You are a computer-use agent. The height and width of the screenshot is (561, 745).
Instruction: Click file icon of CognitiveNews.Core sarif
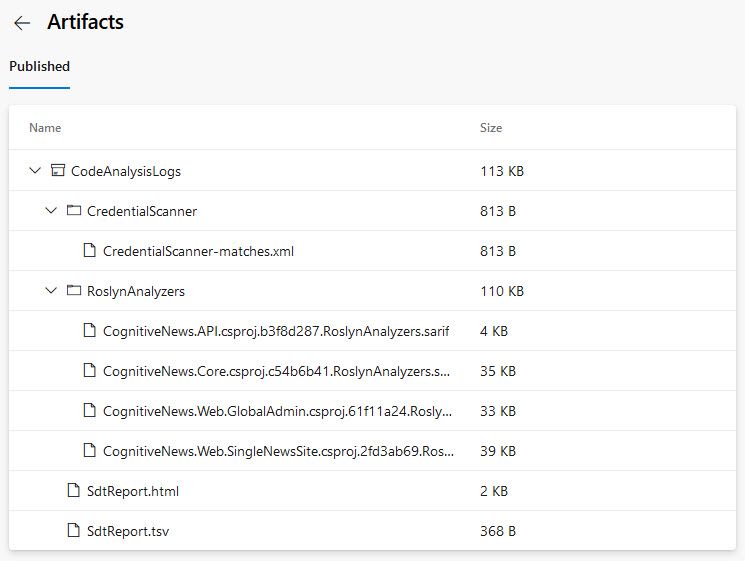click(89, 371)
